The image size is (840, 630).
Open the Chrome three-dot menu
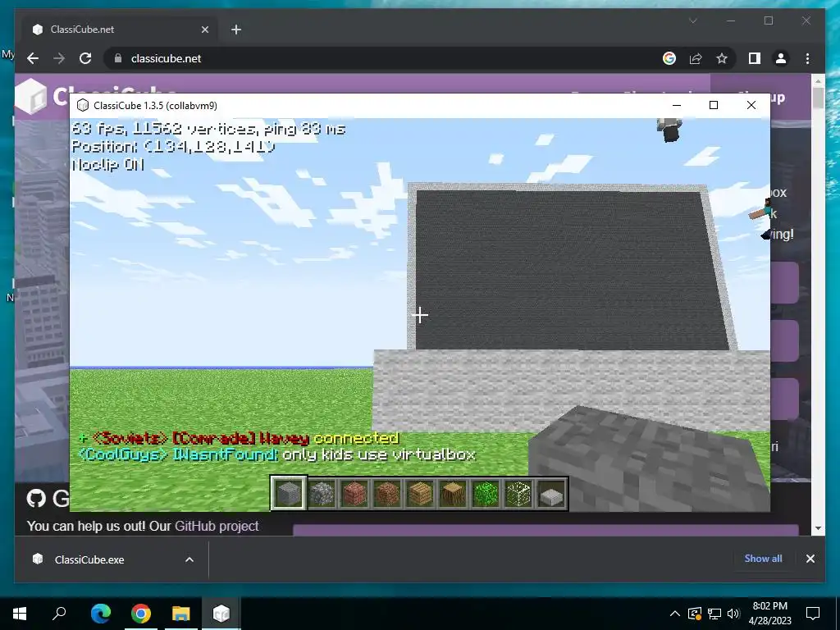(808, 58)
